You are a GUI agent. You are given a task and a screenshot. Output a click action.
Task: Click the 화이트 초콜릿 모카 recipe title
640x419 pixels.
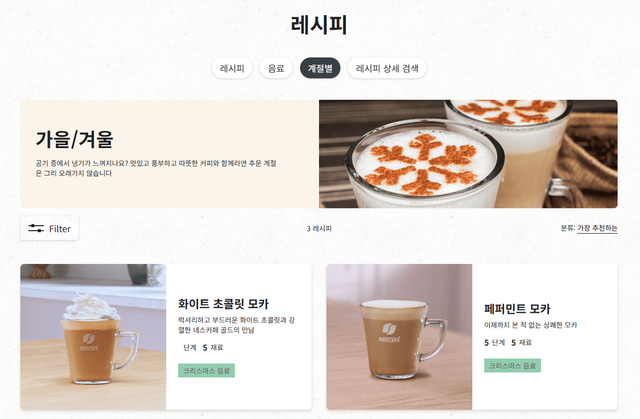click(x=223, y=304)
